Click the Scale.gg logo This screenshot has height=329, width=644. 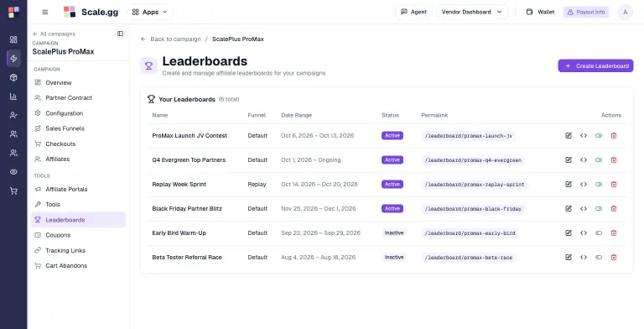pos(91,12)
